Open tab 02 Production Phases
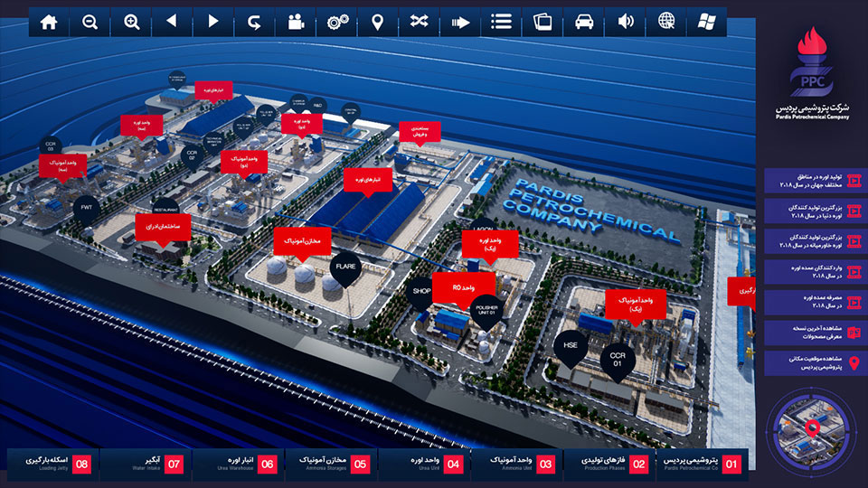Image resolution: width=868 pixels, height=488 pixels. point(609,465)
